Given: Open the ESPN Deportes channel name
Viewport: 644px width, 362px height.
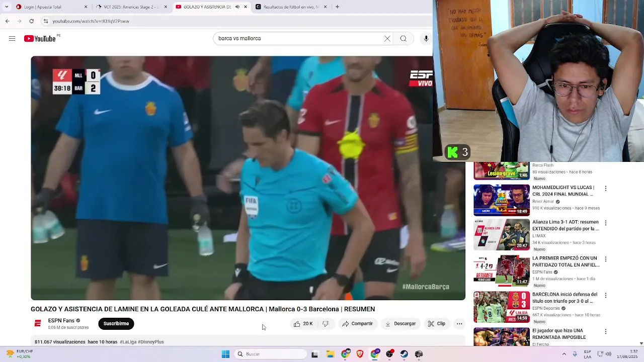Looking at the screenshot, I should pyautogui.click(x=546, y=308).
